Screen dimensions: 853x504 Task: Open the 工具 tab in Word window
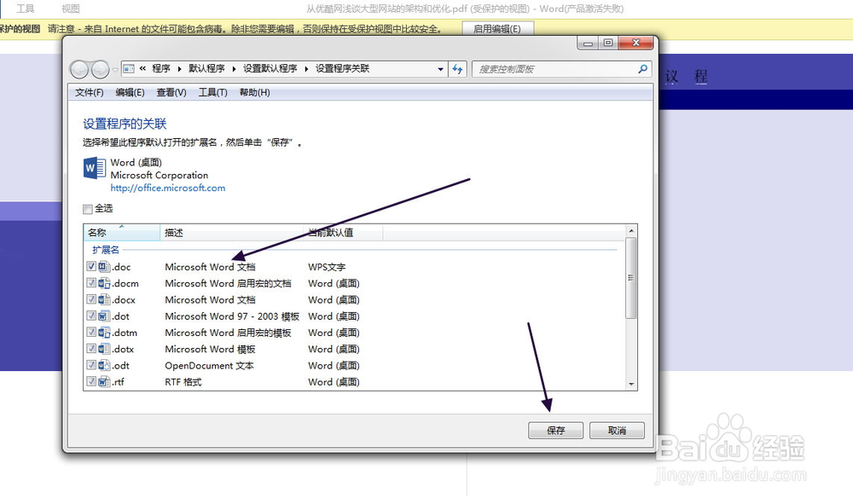26,9
